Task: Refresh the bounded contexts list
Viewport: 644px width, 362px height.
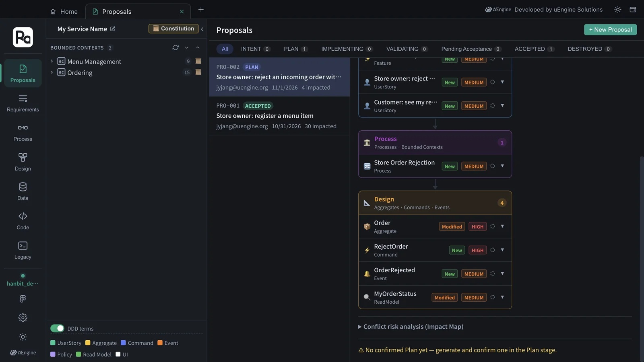Action: pos(175,47)
